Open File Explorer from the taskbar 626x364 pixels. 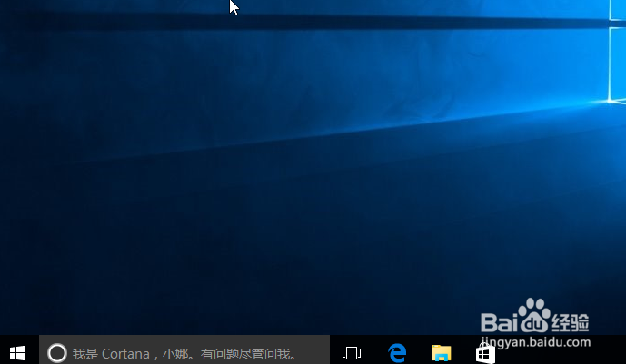(442, 353)
